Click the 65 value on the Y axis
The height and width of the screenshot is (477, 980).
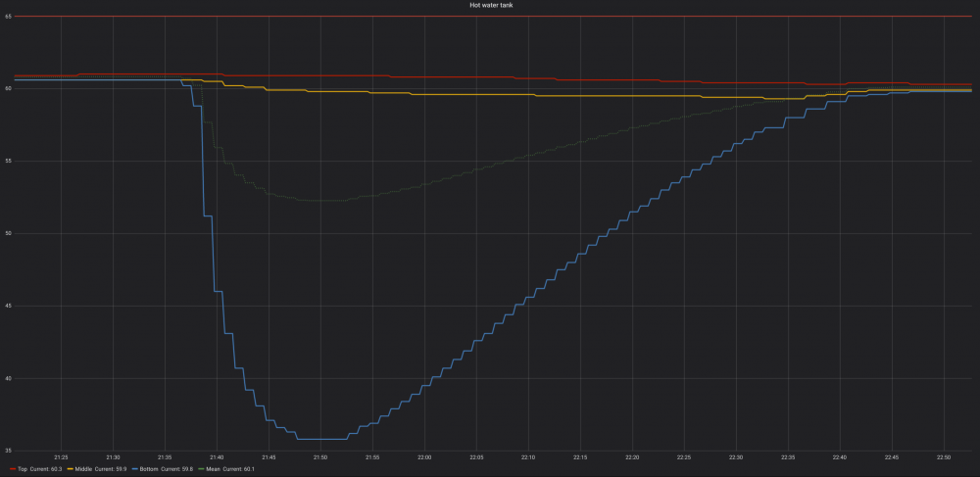coord(7,16)
